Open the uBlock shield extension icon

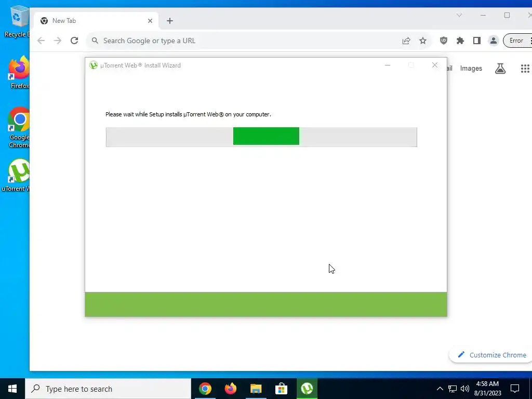tap(444, 41)
